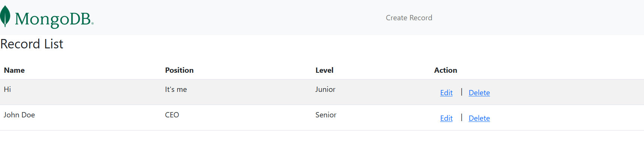Select the "It's me" position cell
Image resolution: width=644 pixels, height=141 pixels.
click(176, 89)
